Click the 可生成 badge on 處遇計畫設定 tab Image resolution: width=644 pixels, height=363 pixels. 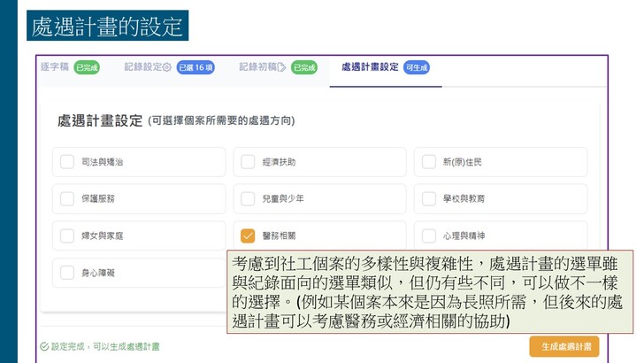(x=417, y=67)
